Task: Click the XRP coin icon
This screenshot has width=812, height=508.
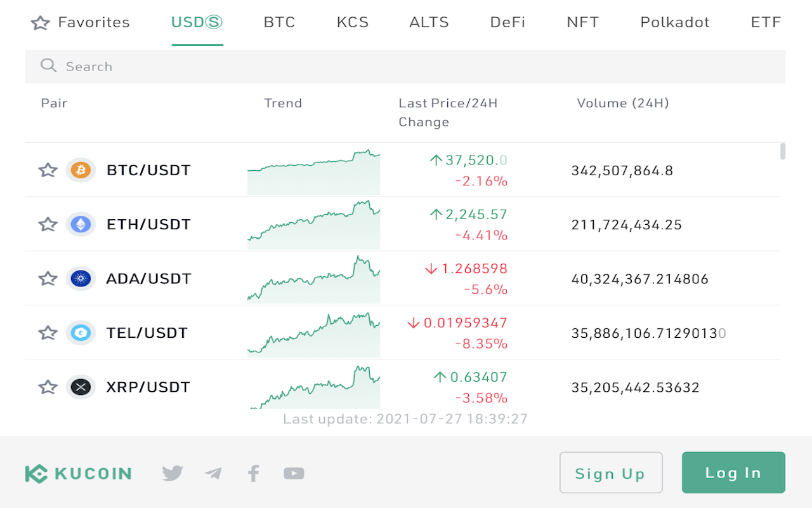Action: 81,386
